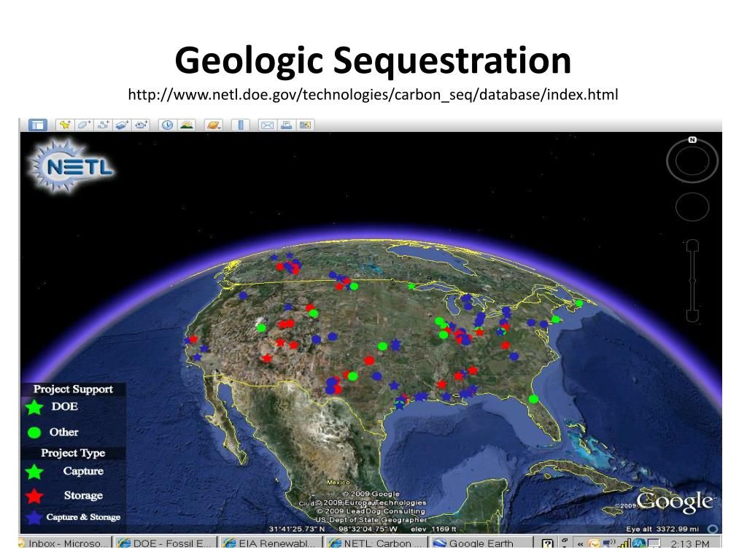This screenshot has width=747, height=560.
Task: Click the Print icon in toolbar
Action: click(286, 125)
